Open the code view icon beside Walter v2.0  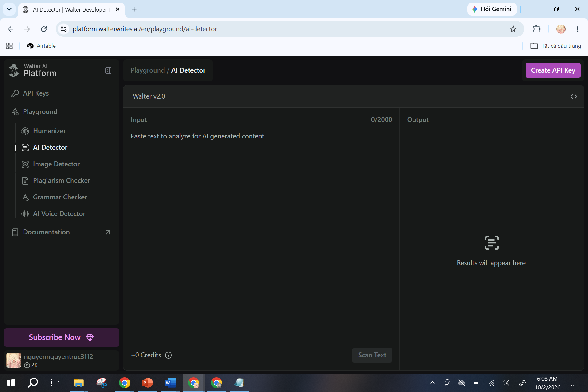574,96
